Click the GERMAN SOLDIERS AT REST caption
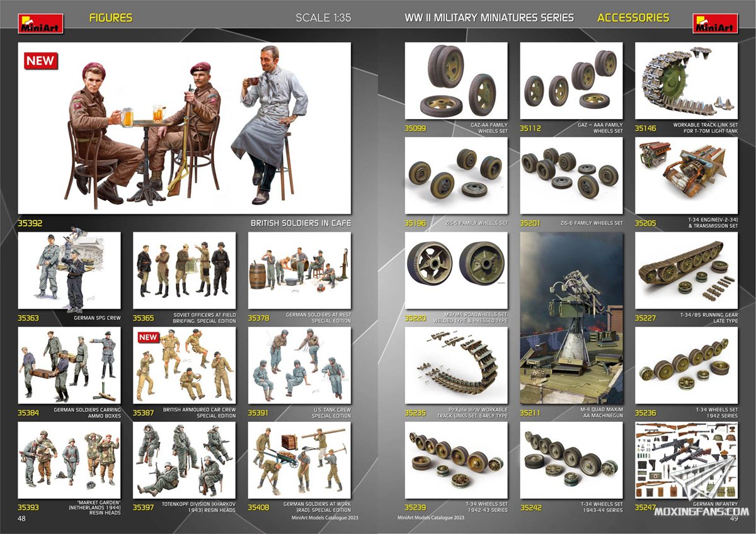Screen dimensions: 756x534 (318, 318)
